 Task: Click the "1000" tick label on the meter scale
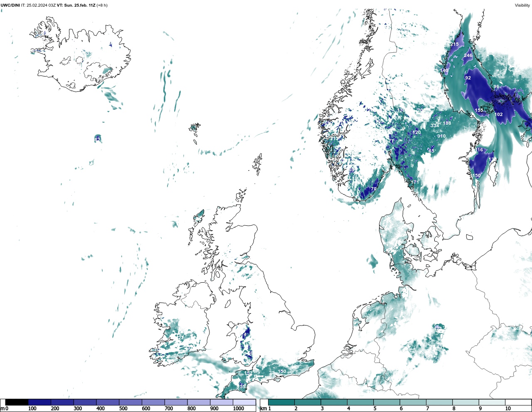click(x=239, y=409)
